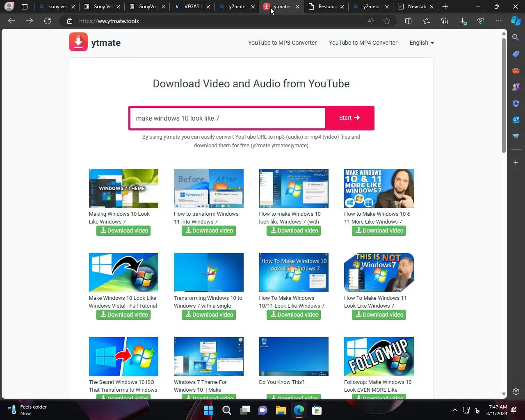Download video 'How to transform Windows 11'

(x=209, y=231)
